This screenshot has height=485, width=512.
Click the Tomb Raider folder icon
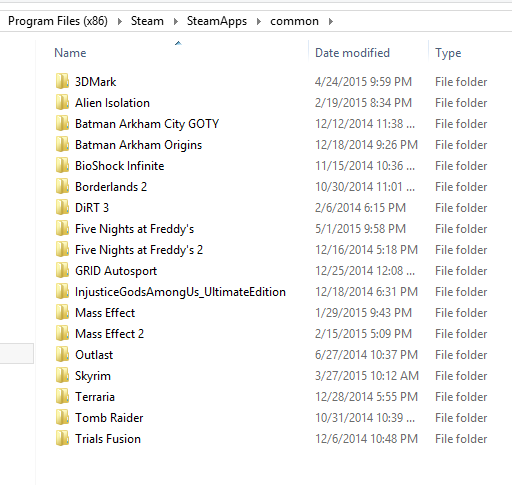(x=62, y=417)
